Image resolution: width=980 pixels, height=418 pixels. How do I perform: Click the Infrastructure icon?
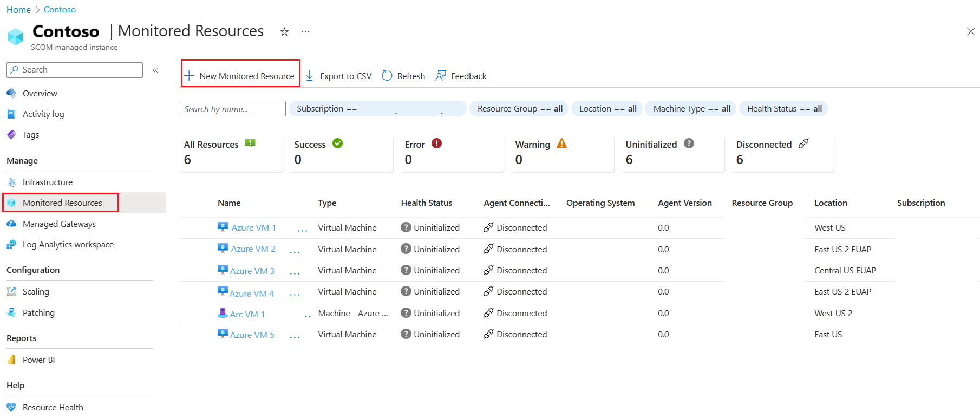[11, 182]
